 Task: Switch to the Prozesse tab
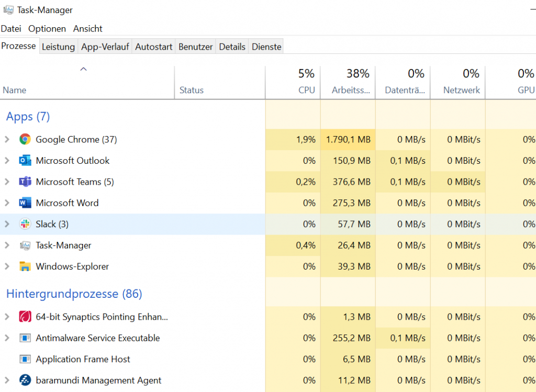point(18,46)
